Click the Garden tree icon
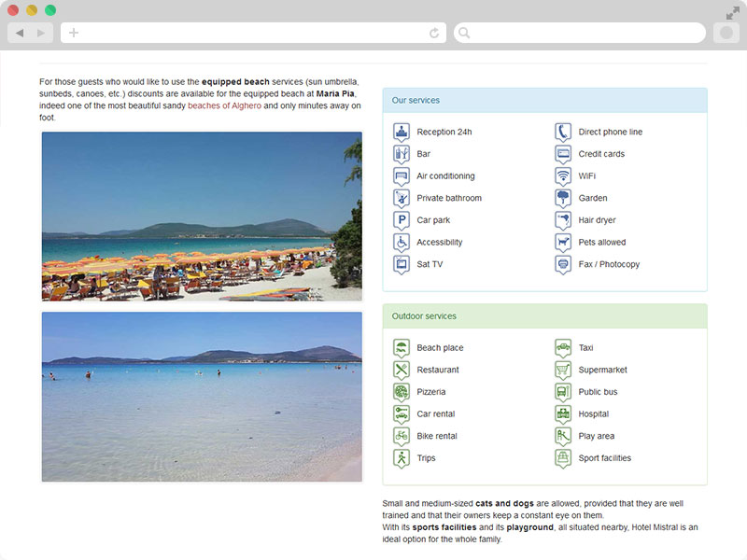The image size is (747, 560). click(563, 198)
